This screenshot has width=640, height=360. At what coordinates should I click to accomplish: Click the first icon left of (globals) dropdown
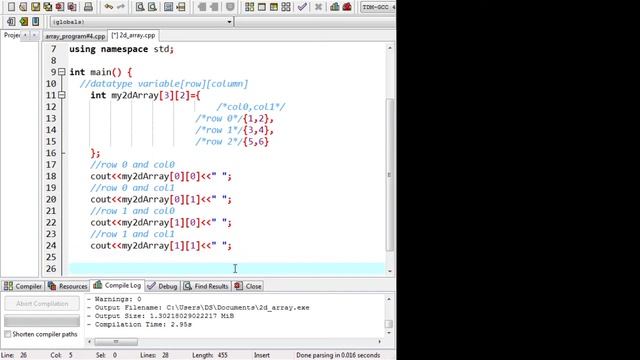[x=11, y=21]
